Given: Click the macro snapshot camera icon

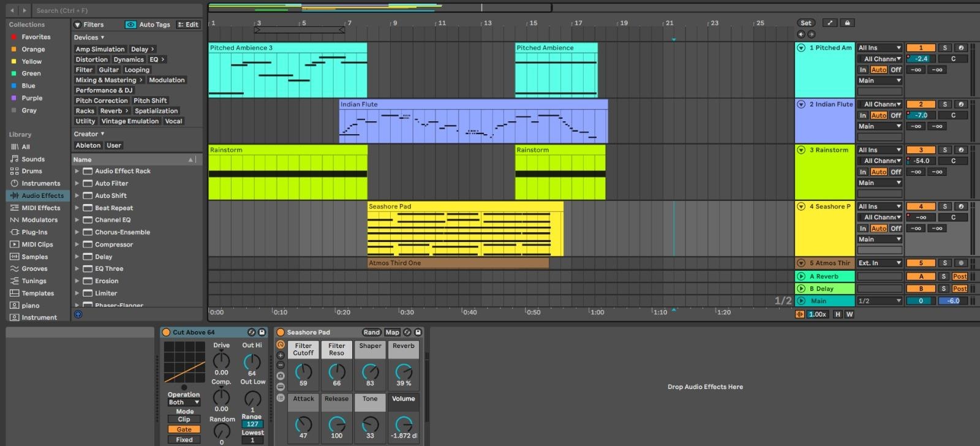Looking at the screenshot, I should click(x=281, y=376).
